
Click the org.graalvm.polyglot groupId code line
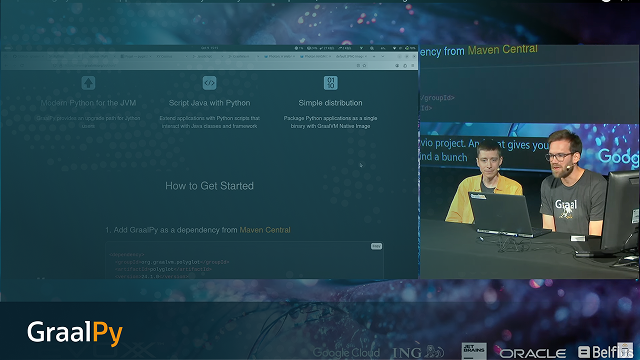click(172, 262)
